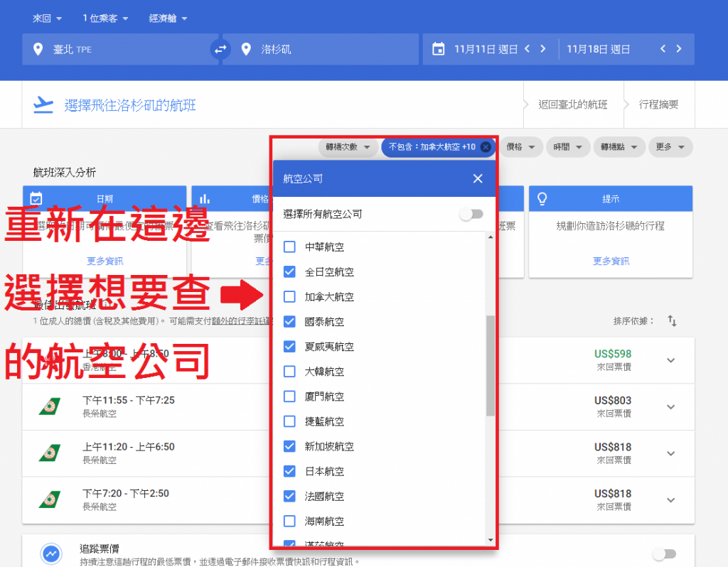Toggle 選擇所有航空公司 switch

pyautogui.click(x=471, y=214)
